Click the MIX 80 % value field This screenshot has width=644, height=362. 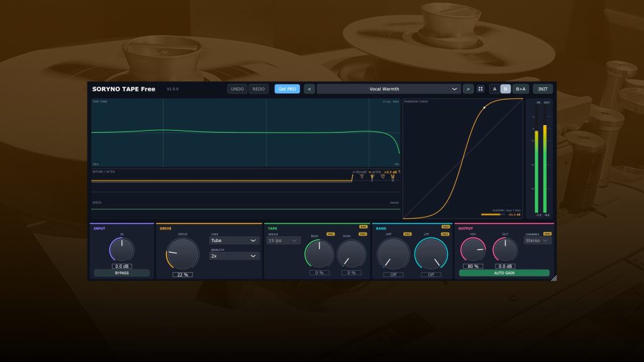[x=473, y=266]
